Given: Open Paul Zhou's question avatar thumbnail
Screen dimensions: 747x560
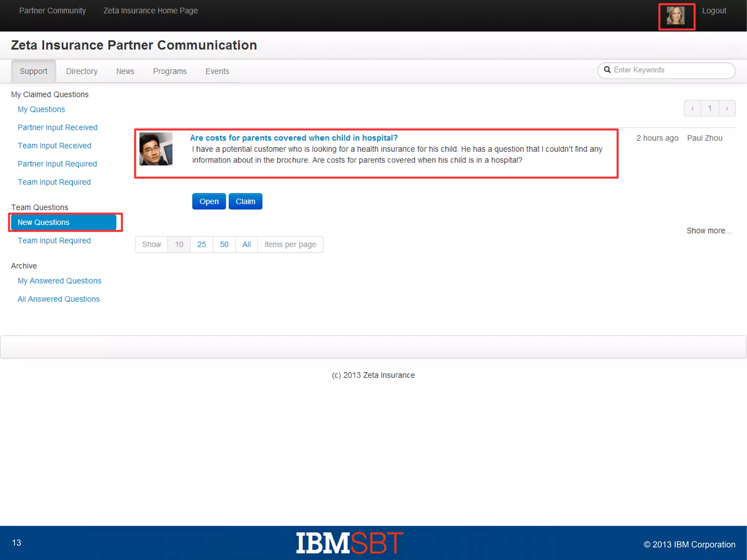Looking at the screenshot, I should click(156, 149).
